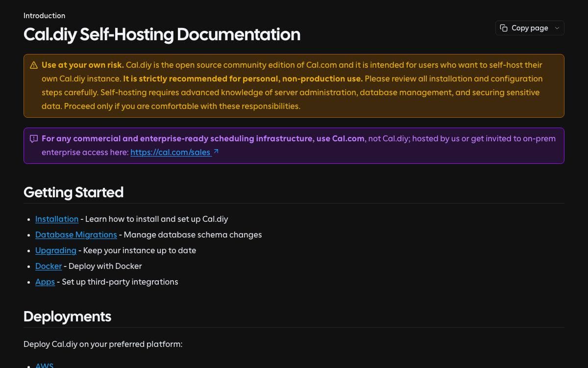Viewport: 588px width, 368px height.
Task: Open the Upgrading link
Action: point(56,250)
